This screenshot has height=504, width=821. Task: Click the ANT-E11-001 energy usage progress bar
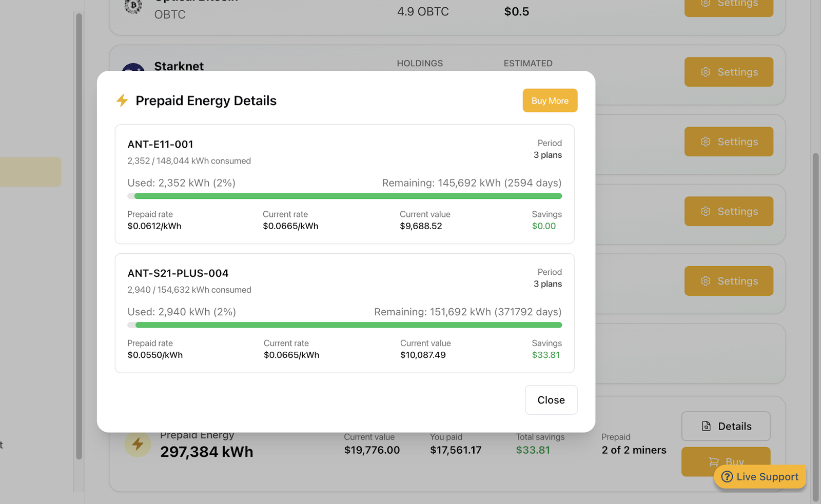344,196
